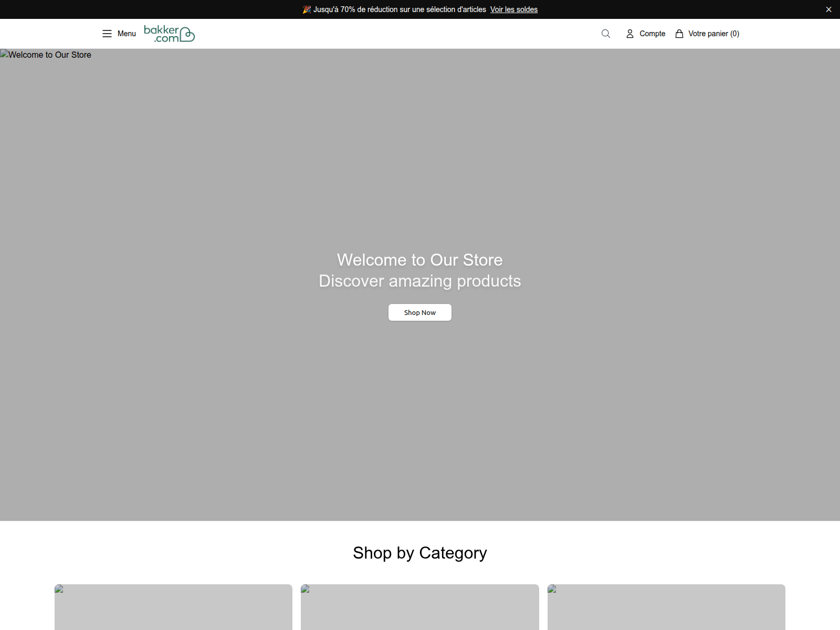Click the Shop Now button

coord(420,312)
